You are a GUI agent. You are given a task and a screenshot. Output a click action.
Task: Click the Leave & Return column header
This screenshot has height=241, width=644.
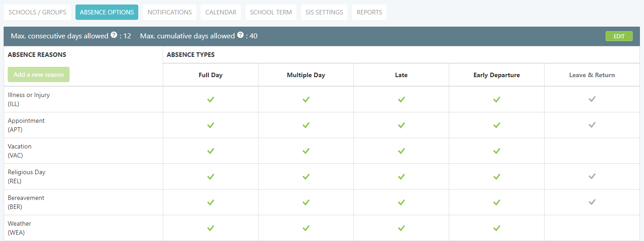[x=592, y=75]
